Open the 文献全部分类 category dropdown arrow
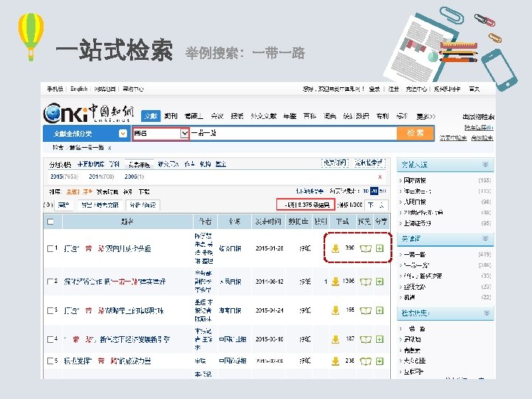Screen dimensions: 532x399 (123, 133)
